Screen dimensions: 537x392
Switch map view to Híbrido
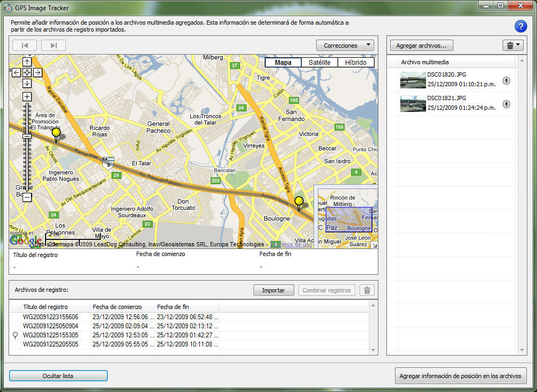click(356, 62)
